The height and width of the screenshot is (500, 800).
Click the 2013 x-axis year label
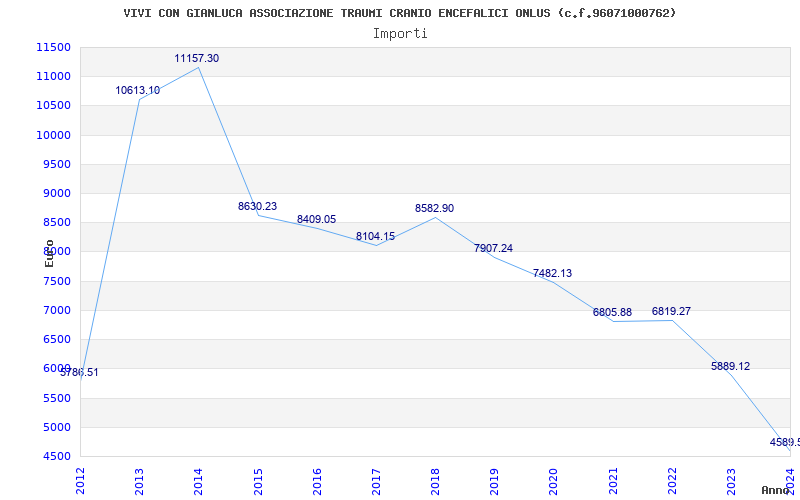coord(139,481)
